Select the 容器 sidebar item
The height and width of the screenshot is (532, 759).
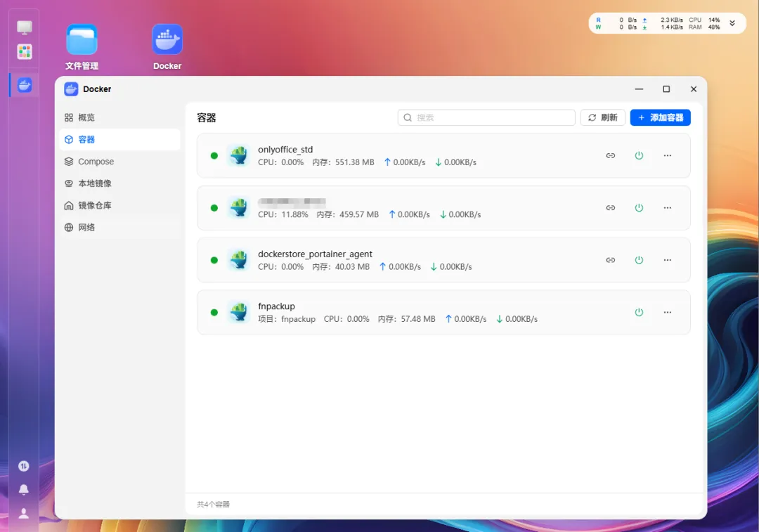click(x=119, y=139)
